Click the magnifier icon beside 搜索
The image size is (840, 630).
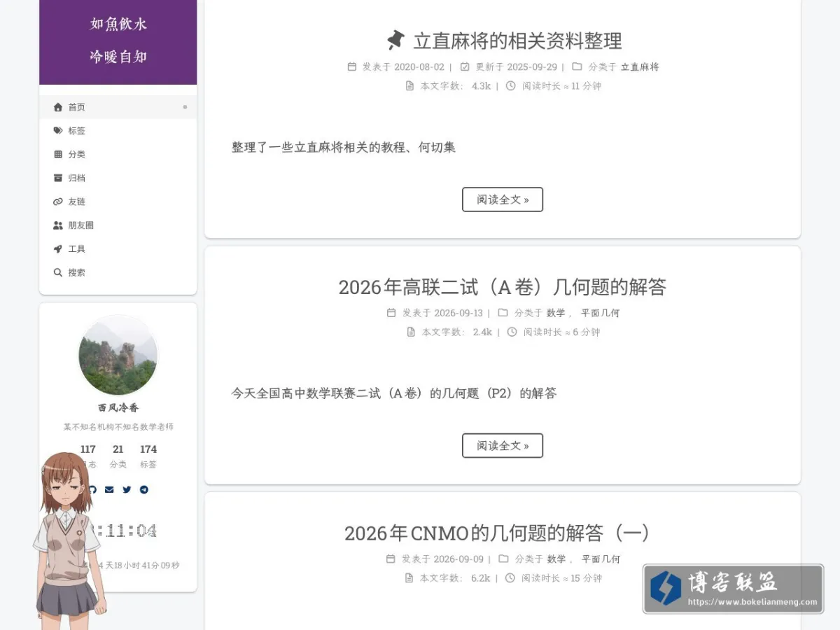pyautogui.click(x=58, y=272)
